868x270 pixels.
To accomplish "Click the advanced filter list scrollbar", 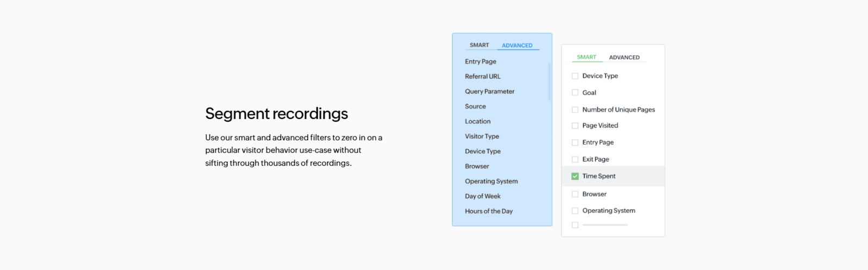I will (x=549, y=82).
